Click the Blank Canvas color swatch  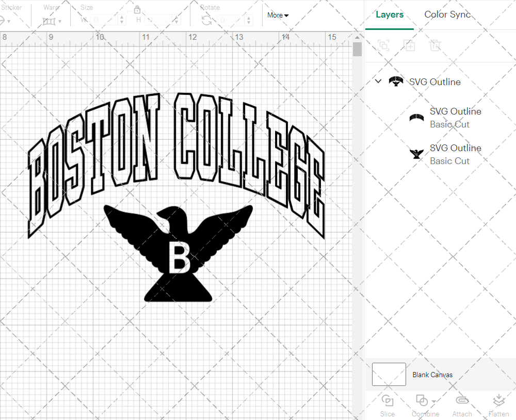(388, 375)
